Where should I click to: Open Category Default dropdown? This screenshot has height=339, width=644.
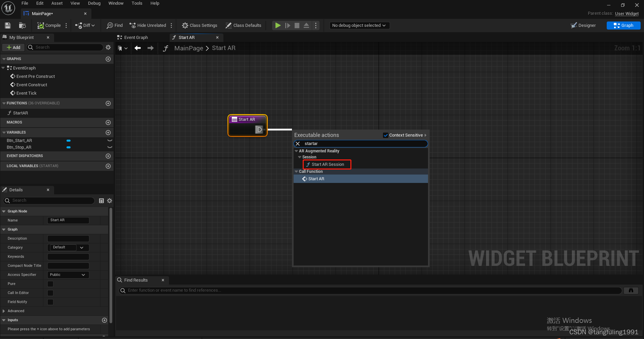(x=69, y=248)
